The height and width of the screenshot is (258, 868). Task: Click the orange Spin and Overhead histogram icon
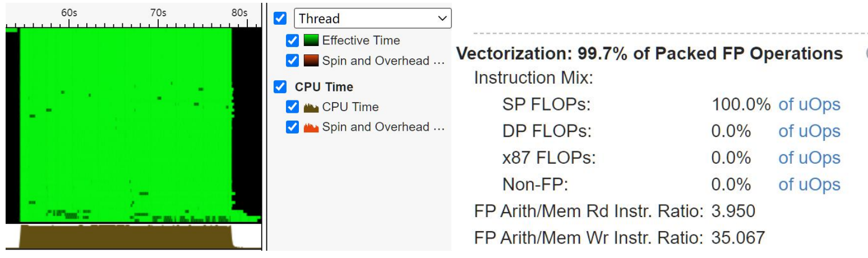click(x=311, y=127)
